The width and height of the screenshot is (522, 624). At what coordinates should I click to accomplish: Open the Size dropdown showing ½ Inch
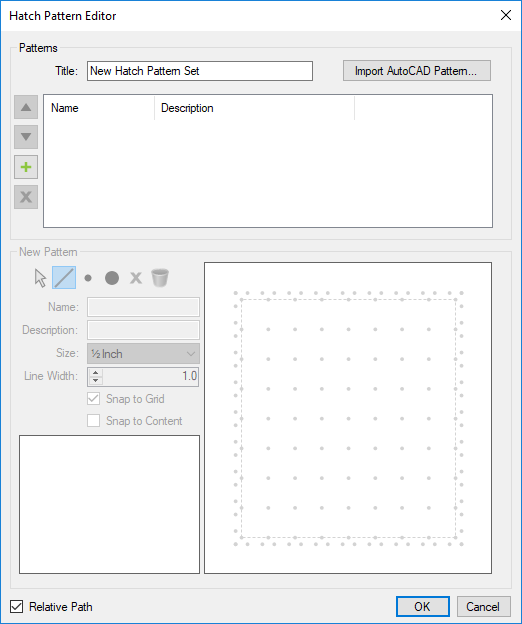(x=143, y=354)
